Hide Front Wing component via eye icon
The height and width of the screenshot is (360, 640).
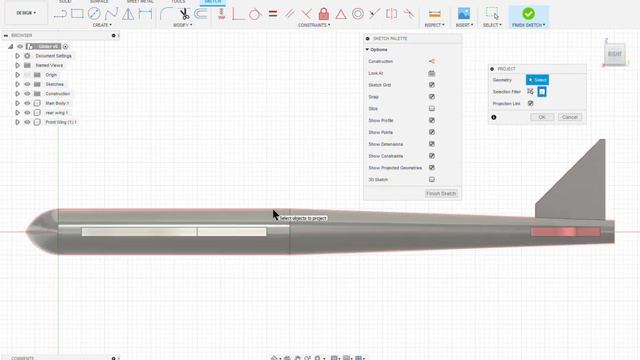click(27, 122)
